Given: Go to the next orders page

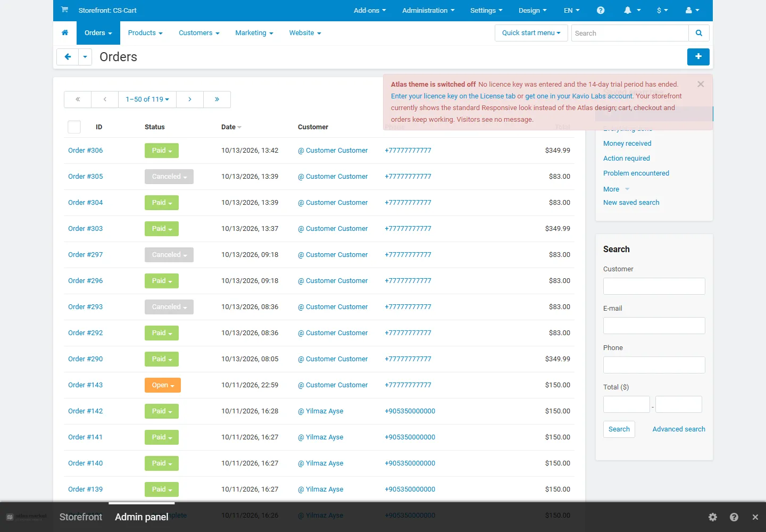Looking at the screenshot, I should [190, 99].
